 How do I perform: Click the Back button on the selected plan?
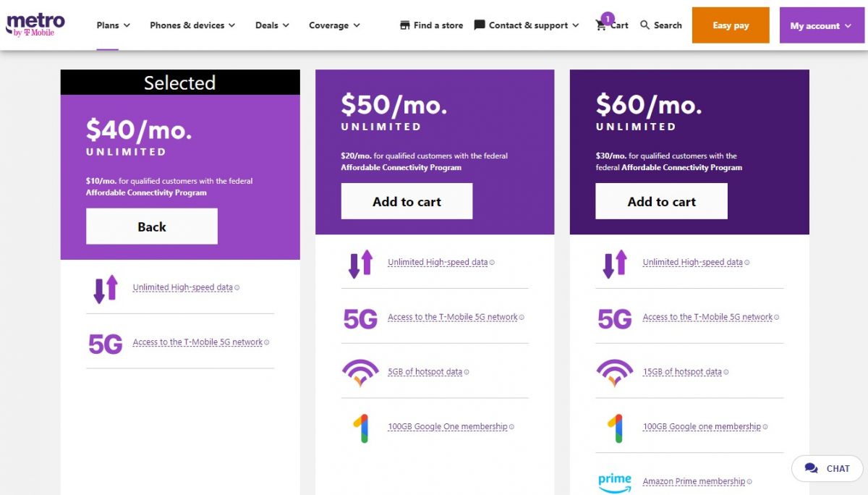[151, 226]
